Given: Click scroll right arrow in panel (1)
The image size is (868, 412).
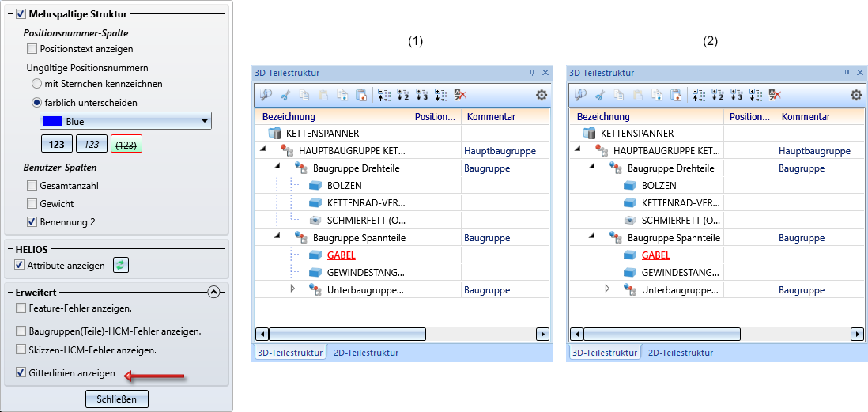Looking at the screenshot, I should coord(542,334).
